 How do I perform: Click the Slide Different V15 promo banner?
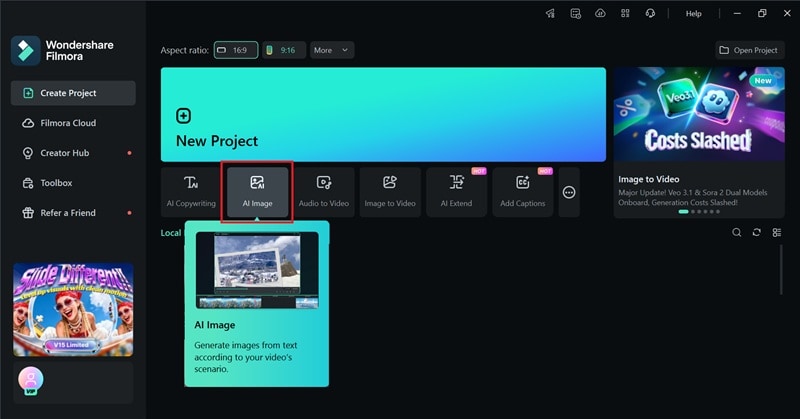tap(73, 310)
